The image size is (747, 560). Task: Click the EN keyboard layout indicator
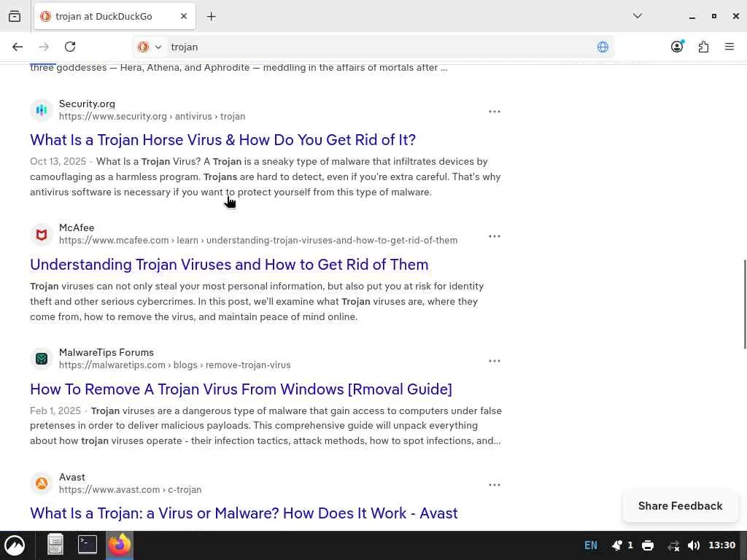(x=591, y=545)
